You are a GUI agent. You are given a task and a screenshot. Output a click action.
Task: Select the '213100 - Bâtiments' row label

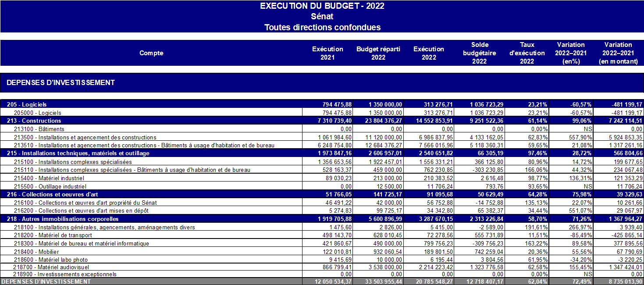39,129
